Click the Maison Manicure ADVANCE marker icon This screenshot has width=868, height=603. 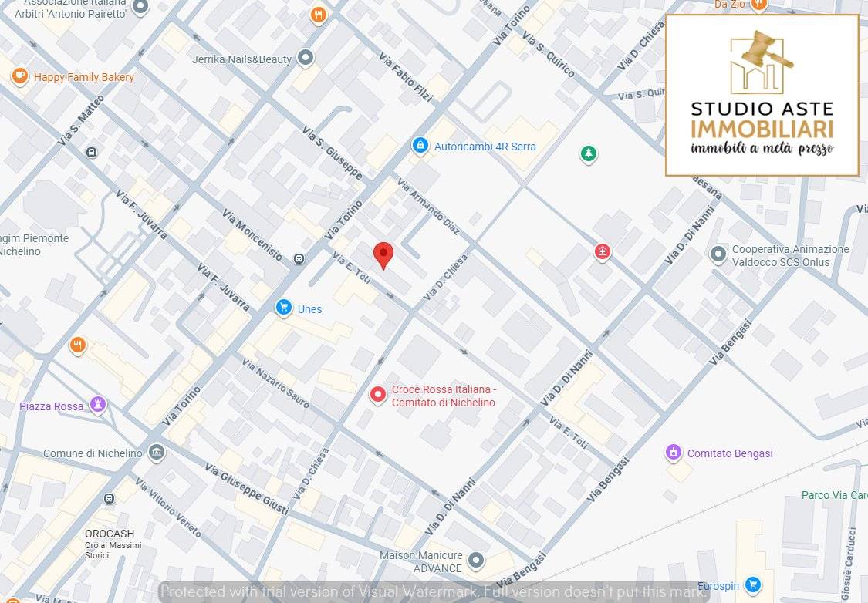click(x=477, y=560)
